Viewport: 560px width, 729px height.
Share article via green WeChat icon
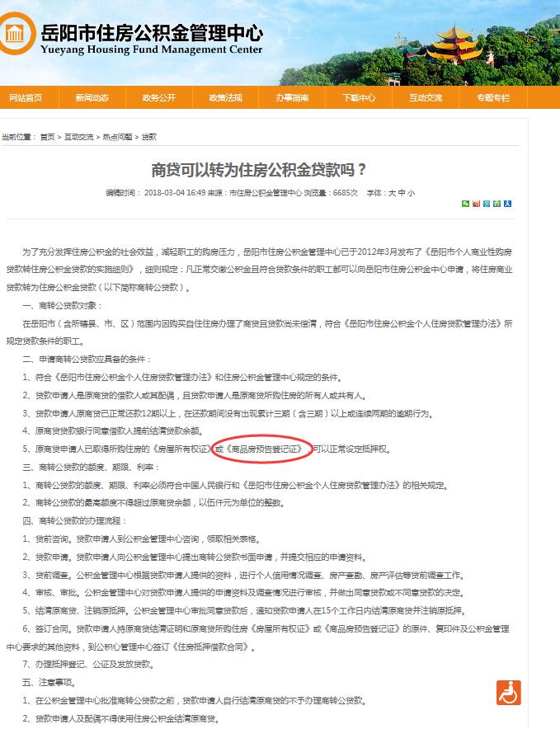(x=466, y=204)
